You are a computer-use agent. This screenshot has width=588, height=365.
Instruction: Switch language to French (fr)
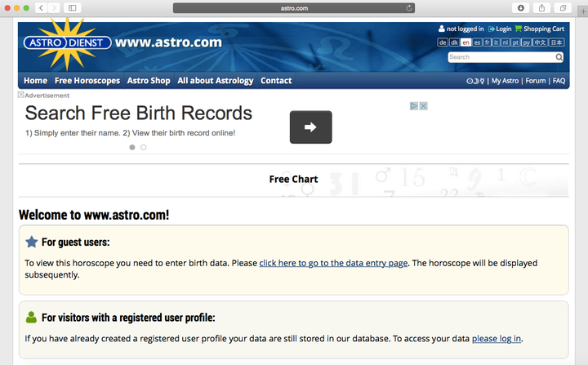coord(487,42)
